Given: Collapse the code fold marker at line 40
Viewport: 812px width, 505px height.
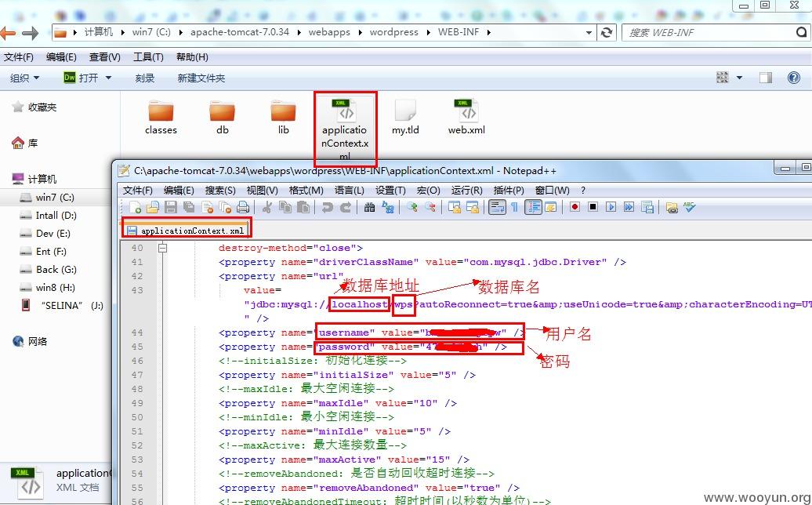Looking at the screenshot, I should click(x=162, y=248).
